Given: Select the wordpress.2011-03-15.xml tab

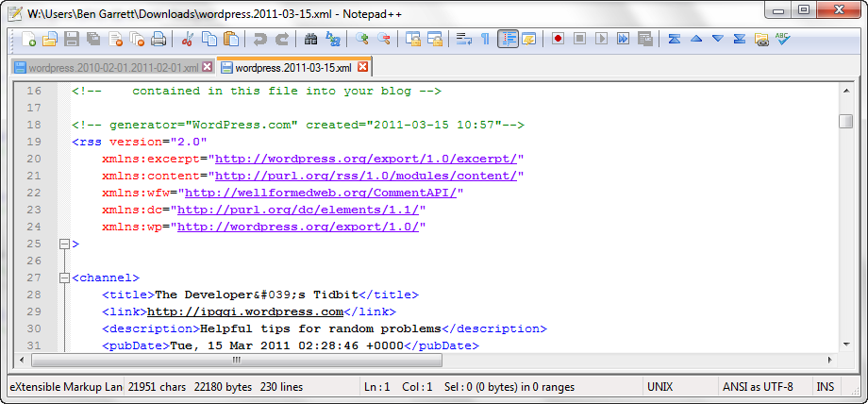Looking at the screenshot, I should [x=292, y=68].
